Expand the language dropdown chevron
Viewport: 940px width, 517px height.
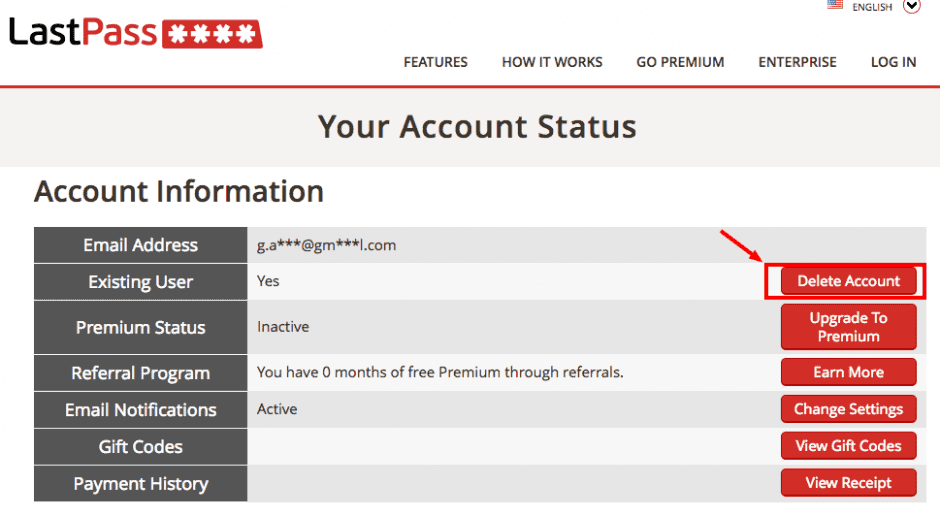[x=912, y=6]
